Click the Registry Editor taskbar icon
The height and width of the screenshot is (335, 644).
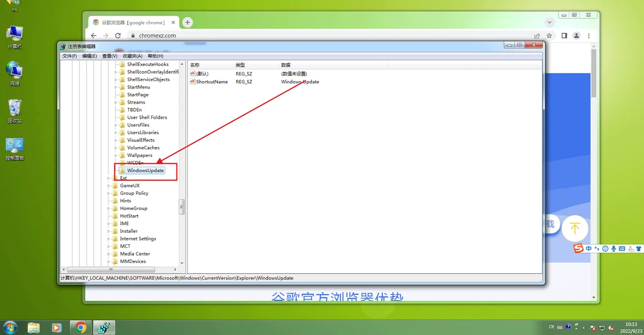(x=104, y=327)
